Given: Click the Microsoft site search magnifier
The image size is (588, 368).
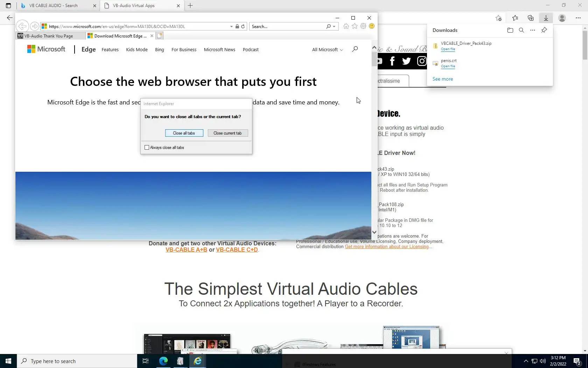Looking at the screenshot, I should 355,49.
